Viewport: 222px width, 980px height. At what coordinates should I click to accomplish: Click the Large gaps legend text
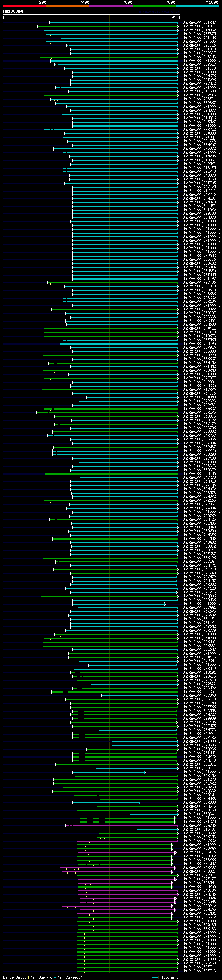pyautogui.click(x=43, y=977)
